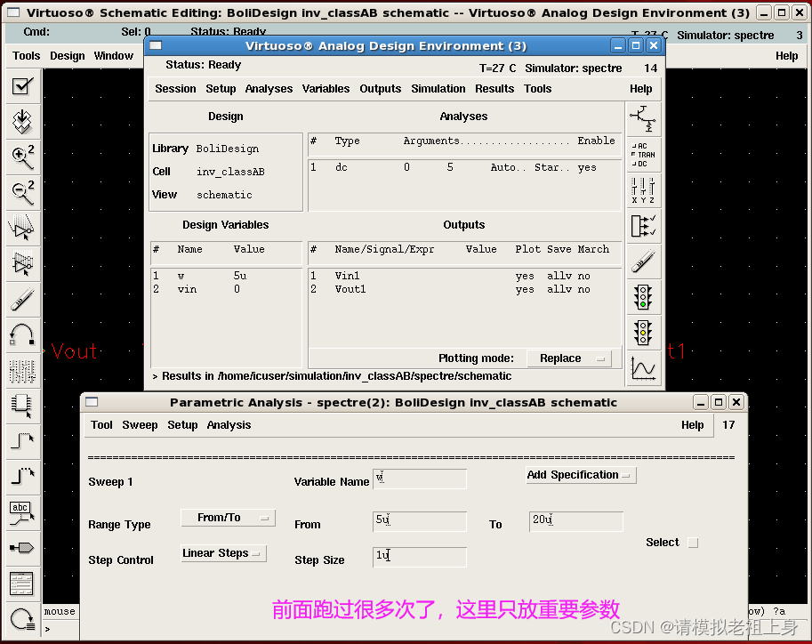The image size is (812, 644).
Task: Select the narrow Wire tool icon
Action: [x=22, y=441]
